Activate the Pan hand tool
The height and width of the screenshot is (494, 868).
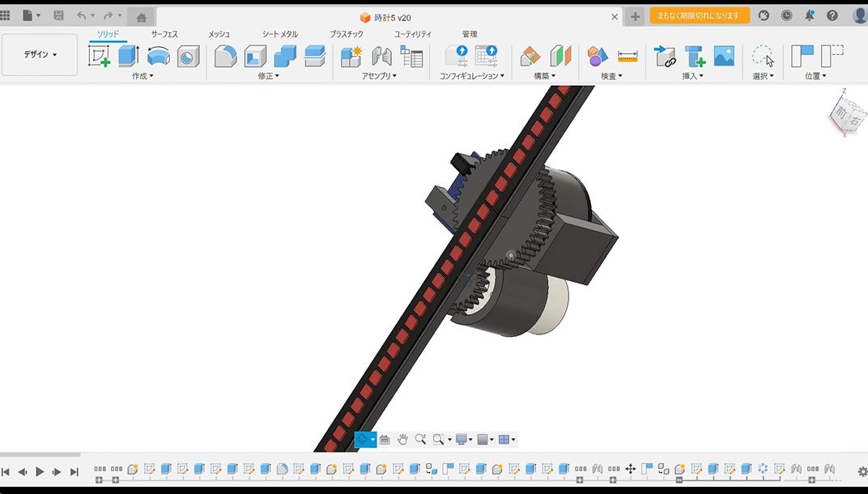[x=402, y=439]
